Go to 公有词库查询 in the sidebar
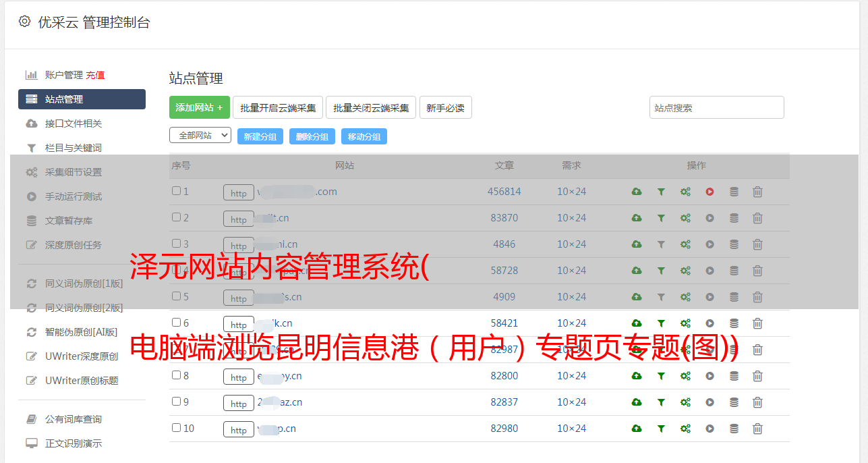The image size is (868, 463). click(74, 420)
